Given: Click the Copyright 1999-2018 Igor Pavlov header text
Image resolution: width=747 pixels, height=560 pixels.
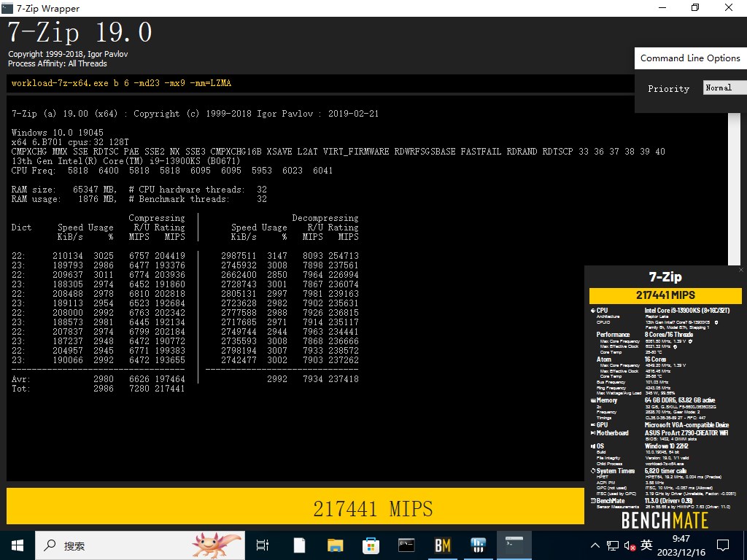Looking at the screenshot, I should pos(68,54).
